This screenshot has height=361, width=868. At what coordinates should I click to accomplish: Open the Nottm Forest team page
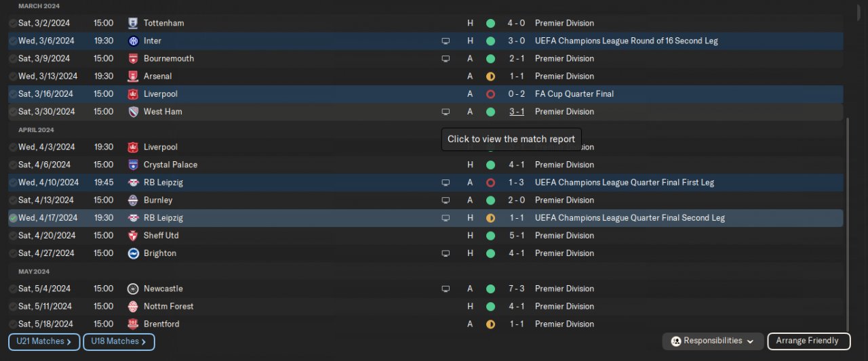(x=168, y=306)
